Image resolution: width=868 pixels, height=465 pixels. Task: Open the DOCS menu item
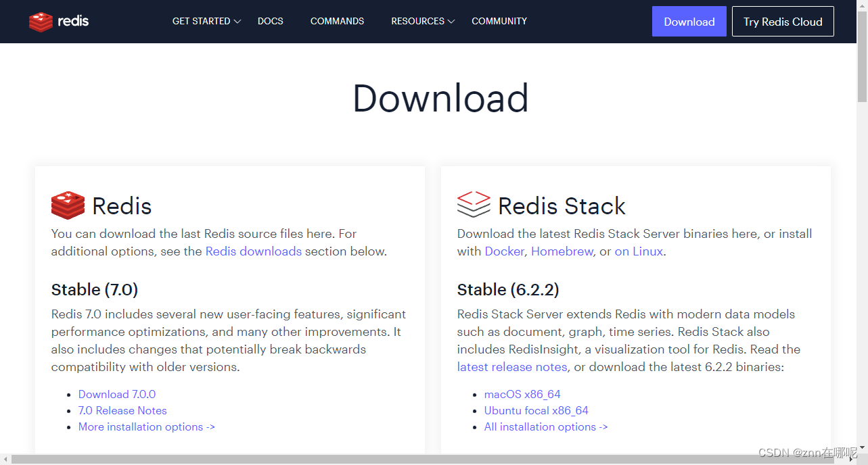tap(270, 21)
